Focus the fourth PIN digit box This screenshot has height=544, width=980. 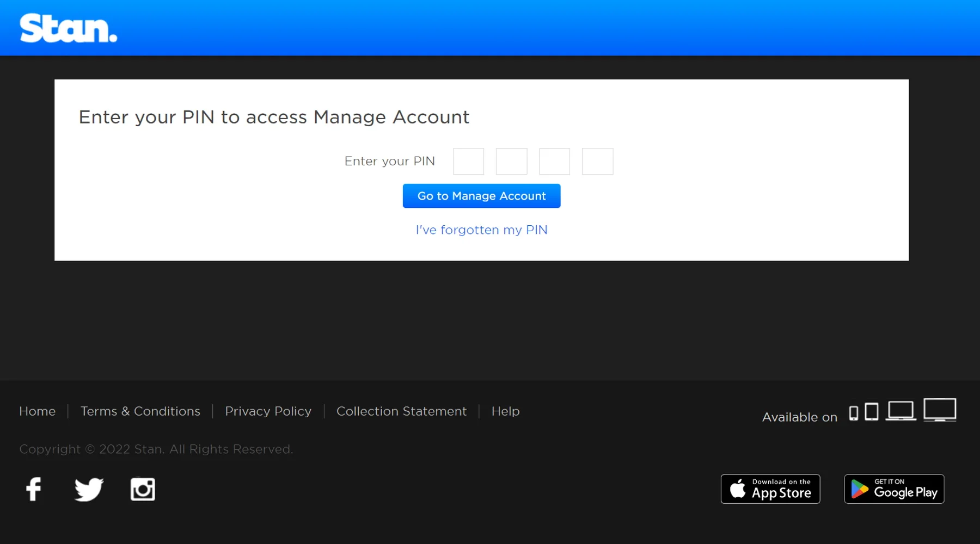tap(597, 162)
